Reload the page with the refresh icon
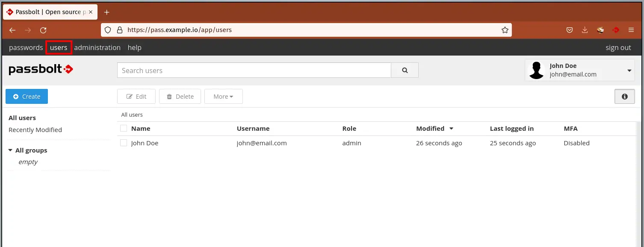 click(x=43, y=30)
